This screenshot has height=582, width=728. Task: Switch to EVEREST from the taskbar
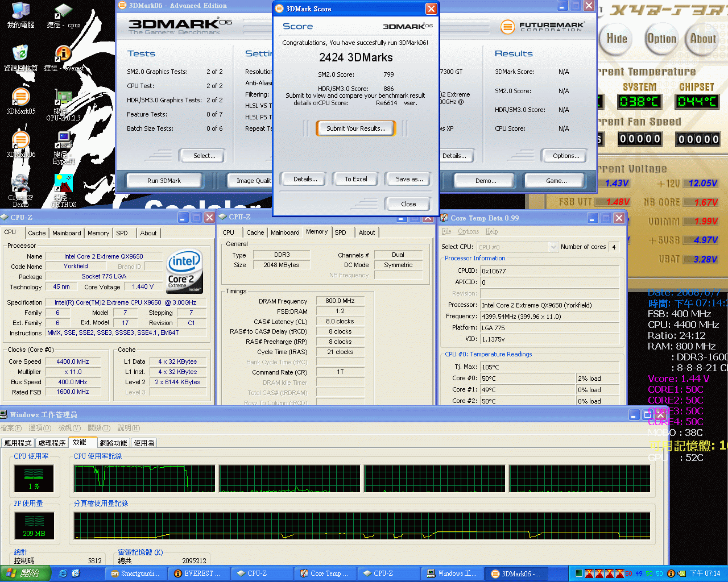(198, 573)
